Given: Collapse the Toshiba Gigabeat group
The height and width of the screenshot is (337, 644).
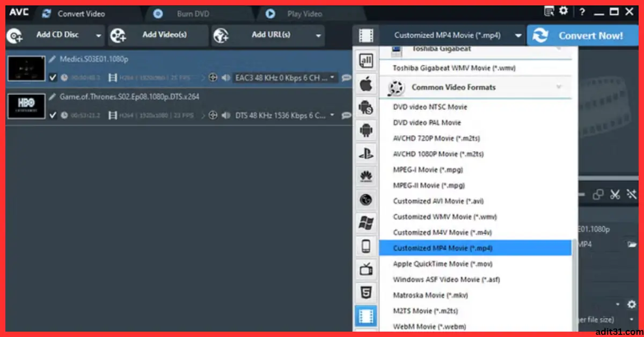Looking at the screenshot, I should 559,49.
